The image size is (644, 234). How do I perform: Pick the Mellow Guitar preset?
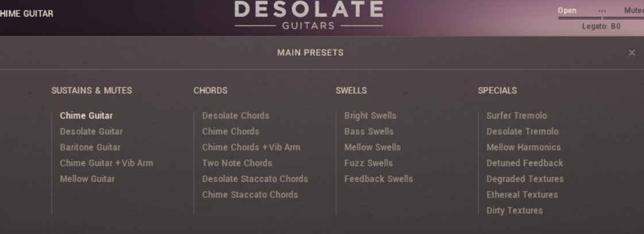tap(87, 179)
